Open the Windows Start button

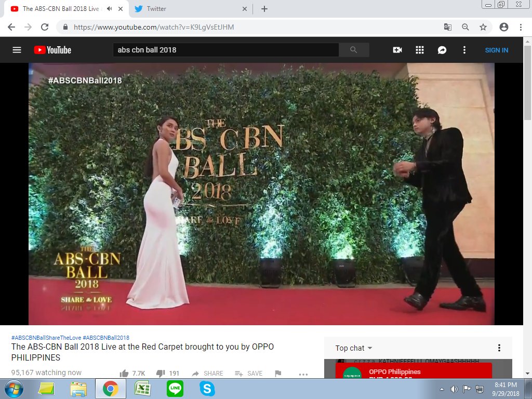(14, 389)
